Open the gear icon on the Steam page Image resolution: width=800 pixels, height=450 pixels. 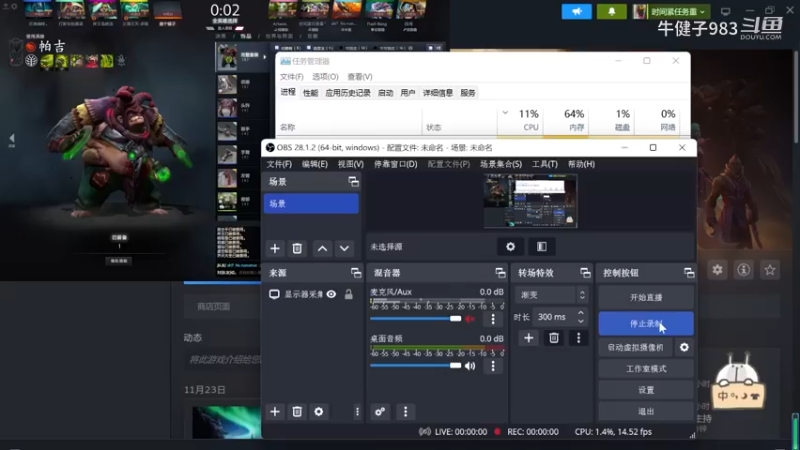click(717, 270)
